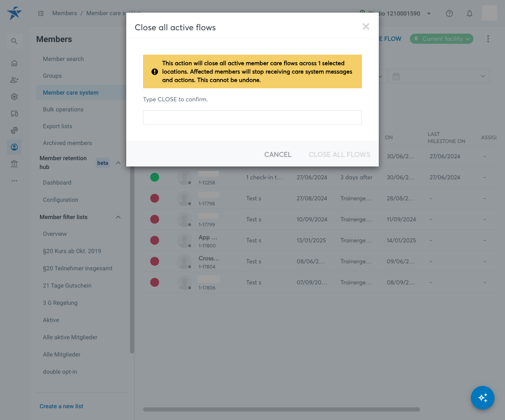The image size is (505, 420).
Task: Click the CANCEL button in dialog
Action: [278, 154]
